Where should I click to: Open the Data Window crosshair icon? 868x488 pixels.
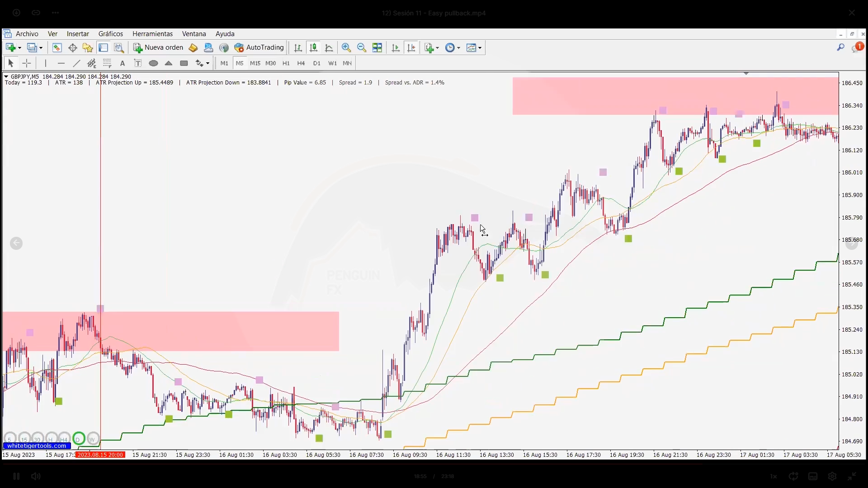(x=72, y=47)
